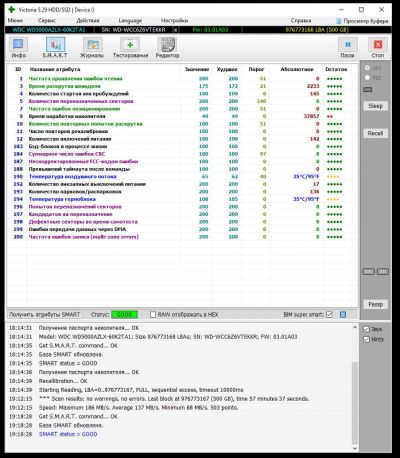Select the S.M.A.R.T toolbar icon
The image size is (400, 458).
click(55, 44)
